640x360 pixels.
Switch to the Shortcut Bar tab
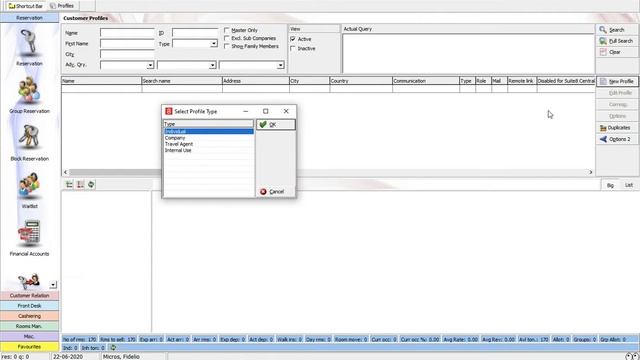25,6
